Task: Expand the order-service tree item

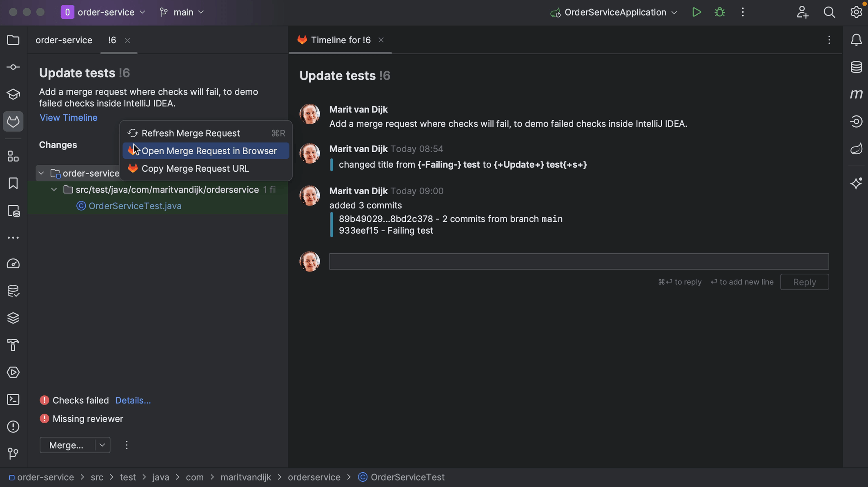Action: 40,173
